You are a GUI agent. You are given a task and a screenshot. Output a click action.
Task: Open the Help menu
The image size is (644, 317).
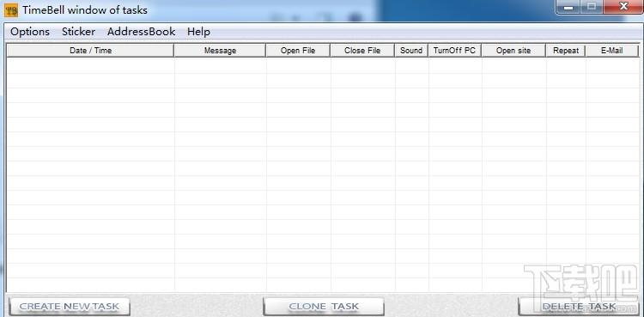199,32
